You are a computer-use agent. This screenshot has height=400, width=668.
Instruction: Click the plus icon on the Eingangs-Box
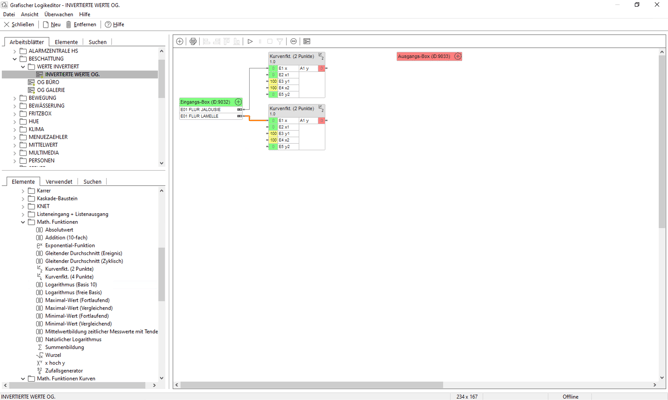coord(239,102)
